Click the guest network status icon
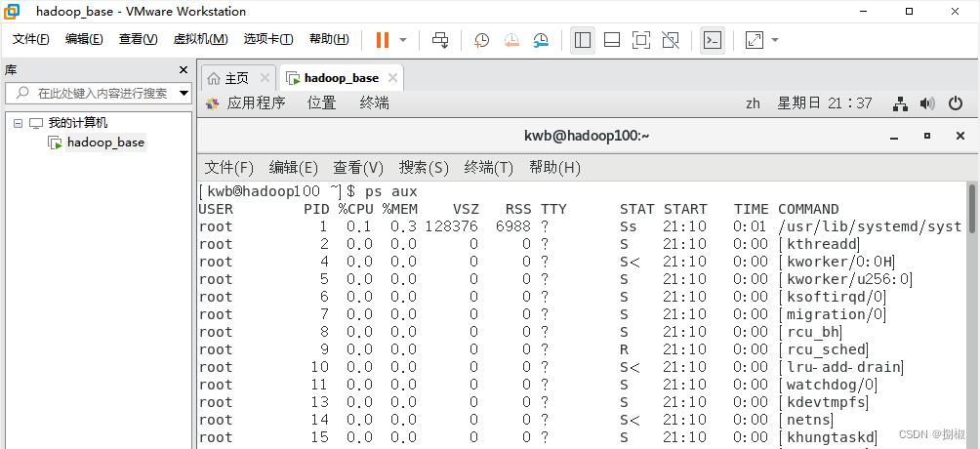This screenshot has height=449, width=980. pos(900,103)
